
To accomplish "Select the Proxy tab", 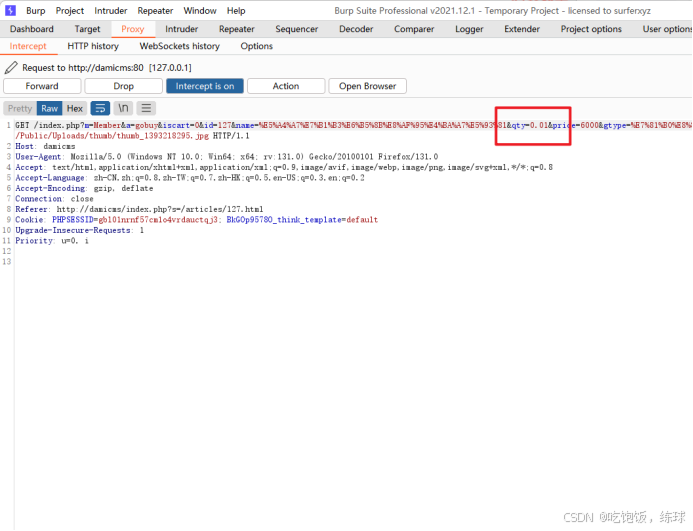I will click(133, 29).
